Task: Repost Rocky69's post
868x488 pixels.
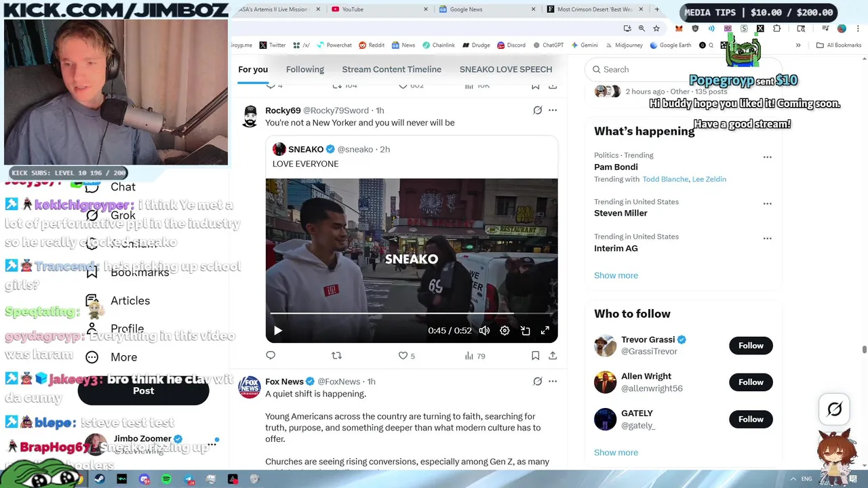Action: [336, 355]
